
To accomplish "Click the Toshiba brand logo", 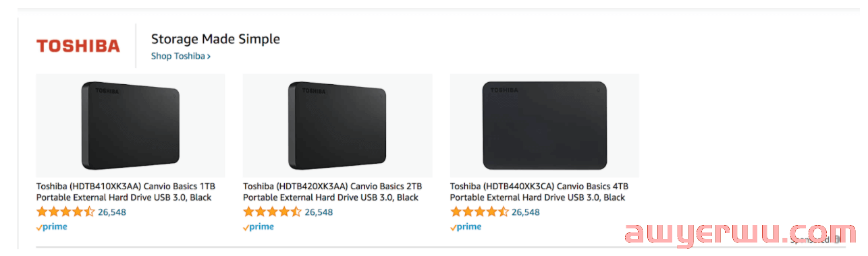I will 78,46.
